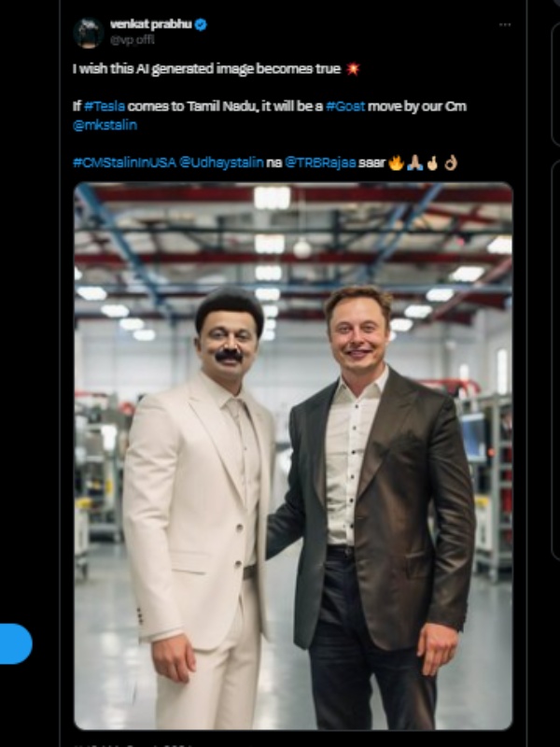This screenshot has height=747, width=560.
Task: Visit the @mkstalin mention
Action: [104, 124]
